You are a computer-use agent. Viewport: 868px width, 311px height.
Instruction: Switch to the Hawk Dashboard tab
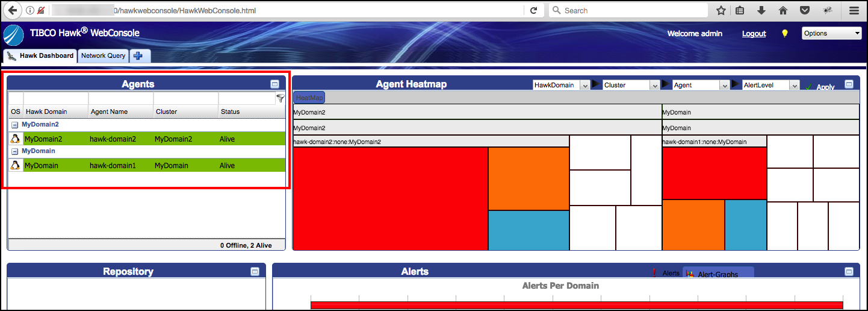point(40,56)
